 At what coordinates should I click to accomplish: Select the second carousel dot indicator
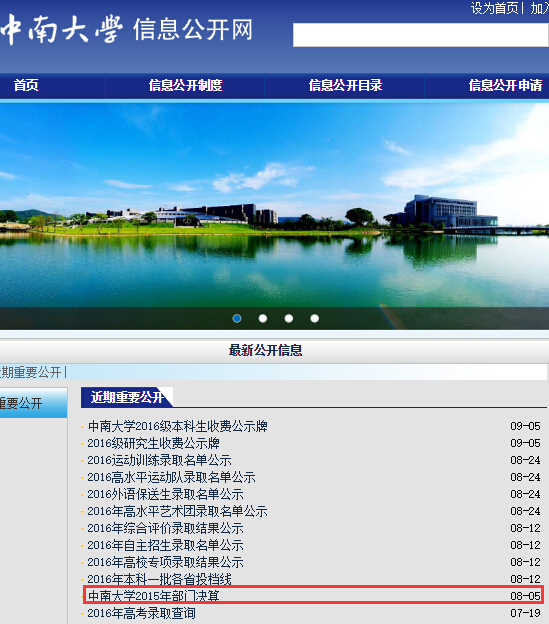click(x=263, y=318)
